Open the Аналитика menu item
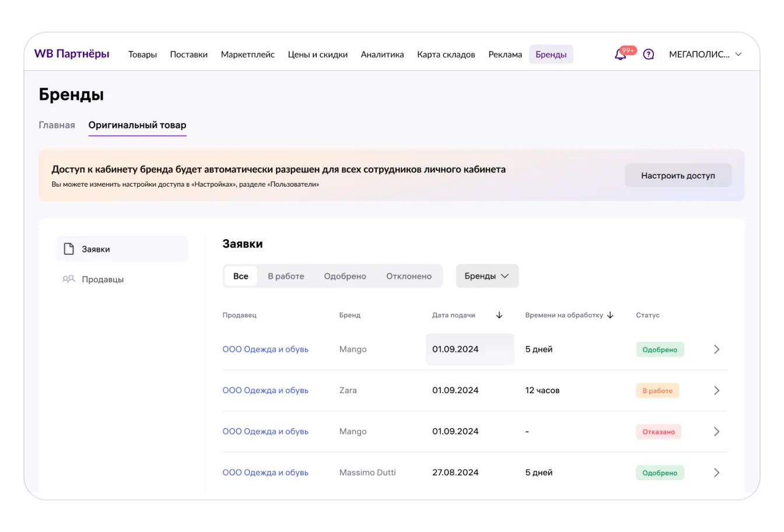This screenshot has width=784, height=532. click(x=382, y=55)
